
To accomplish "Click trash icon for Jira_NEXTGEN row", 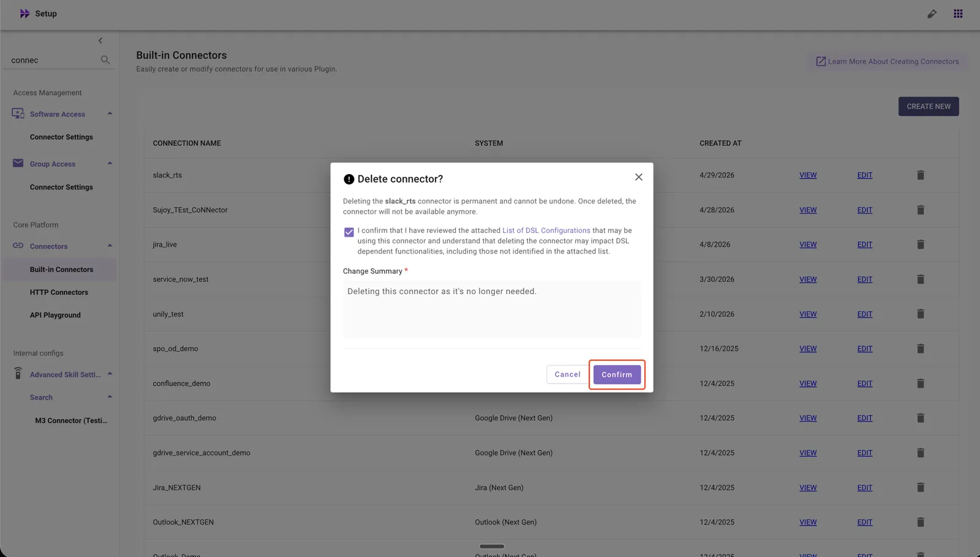I will click(x=920, y=488).
